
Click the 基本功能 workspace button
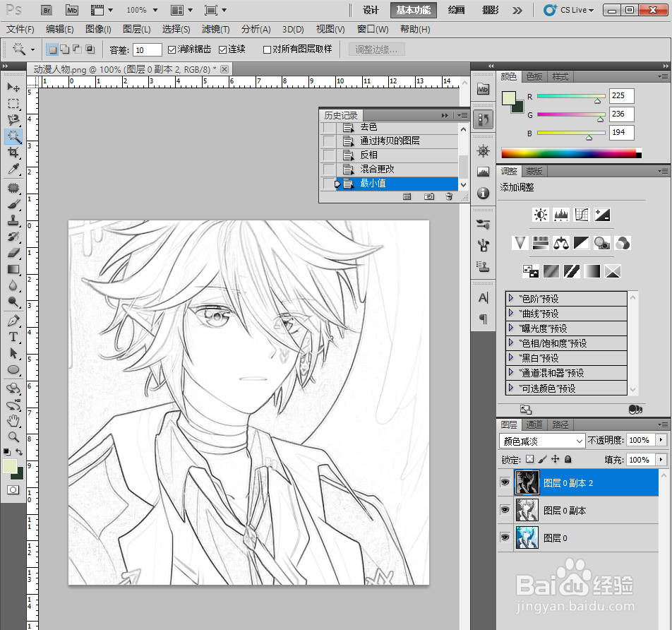tap(414, 11)
